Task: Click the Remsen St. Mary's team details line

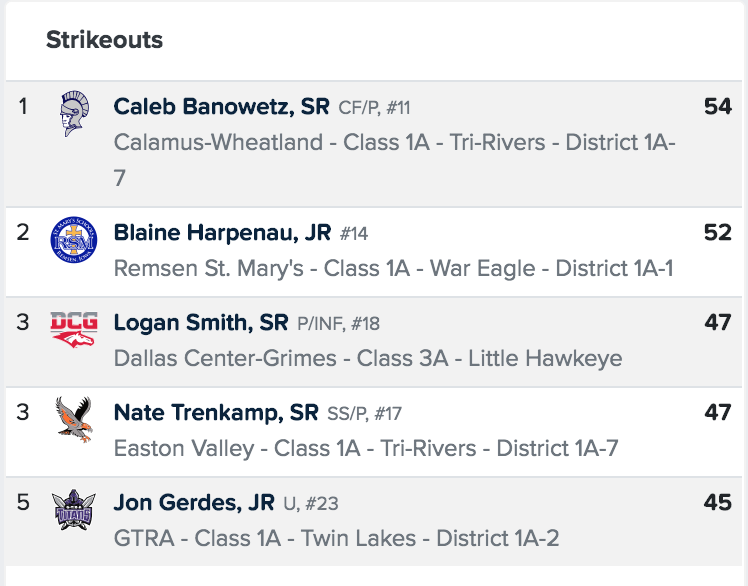Action: click(x=394, y=269)
